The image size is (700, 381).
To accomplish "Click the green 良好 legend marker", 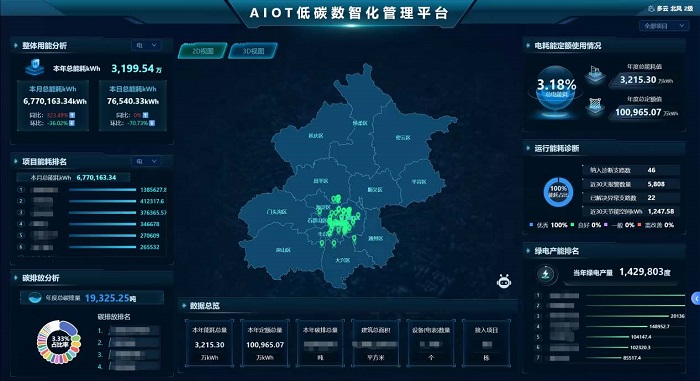I will pyautogui.click(x=572, y=225).
